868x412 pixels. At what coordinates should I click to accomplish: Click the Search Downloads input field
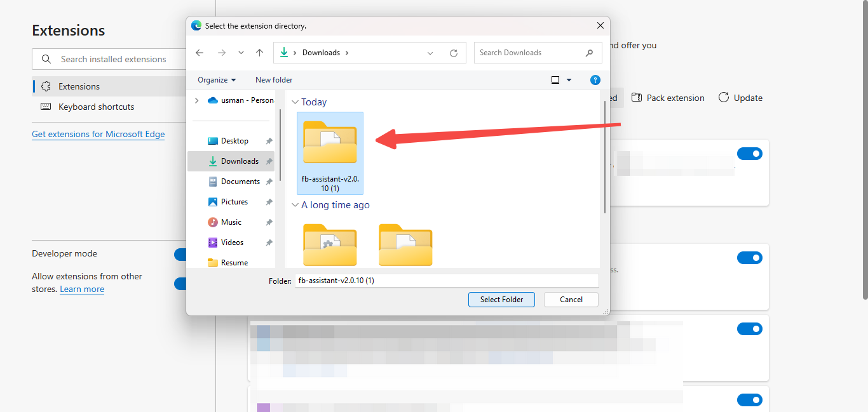coord(529,53)
